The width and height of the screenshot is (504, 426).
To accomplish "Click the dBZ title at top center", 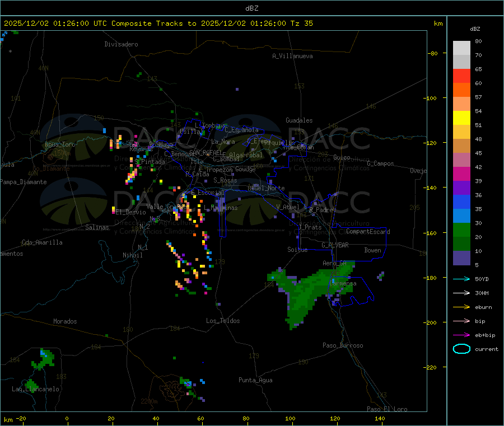I will (x=251, y=8).
